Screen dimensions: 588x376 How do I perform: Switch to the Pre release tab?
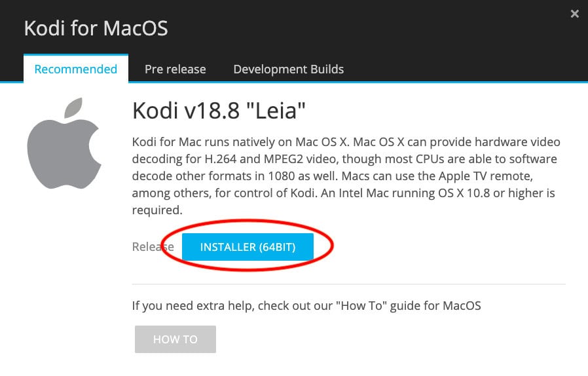coord(175,69)
